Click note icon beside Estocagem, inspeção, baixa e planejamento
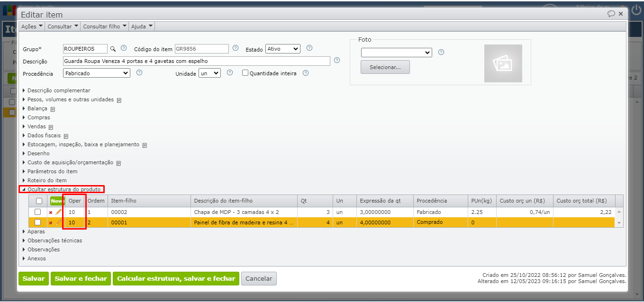The height and width of the screenshot is (302, 644). (x=145, y=145)
